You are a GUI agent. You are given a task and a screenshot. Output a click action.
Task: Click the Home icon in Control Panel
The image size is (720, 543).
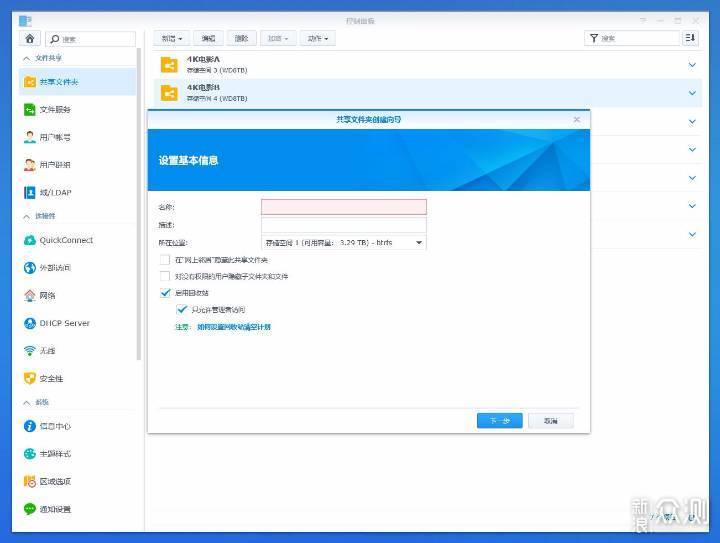click(x=30, y=38)
